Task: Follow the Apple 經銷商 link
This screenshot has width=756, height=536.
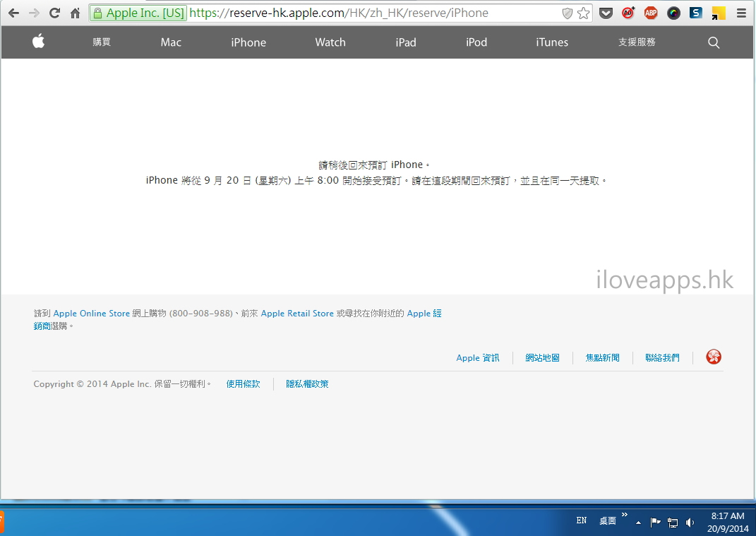Action: [x=424, y=313]
